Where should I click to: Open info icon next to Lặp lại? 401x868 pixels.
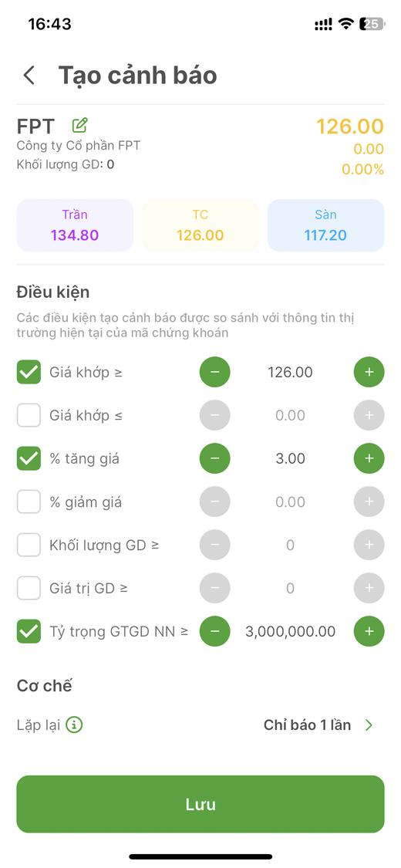tap(74, 724)
